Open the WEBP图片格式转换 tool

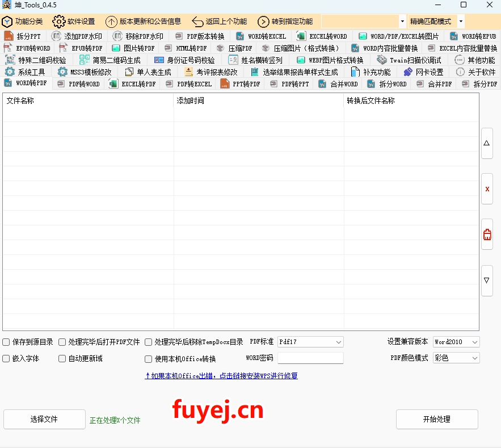coord(330,60)
